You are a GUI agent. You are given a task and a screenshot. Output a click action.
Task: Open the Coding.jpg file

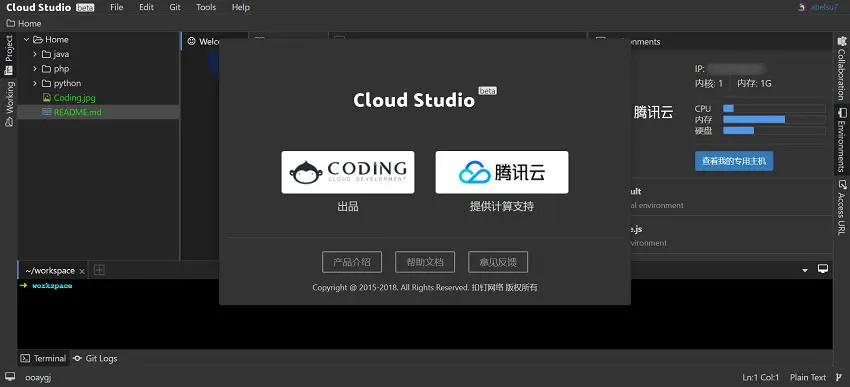click(x=74, y=98)
